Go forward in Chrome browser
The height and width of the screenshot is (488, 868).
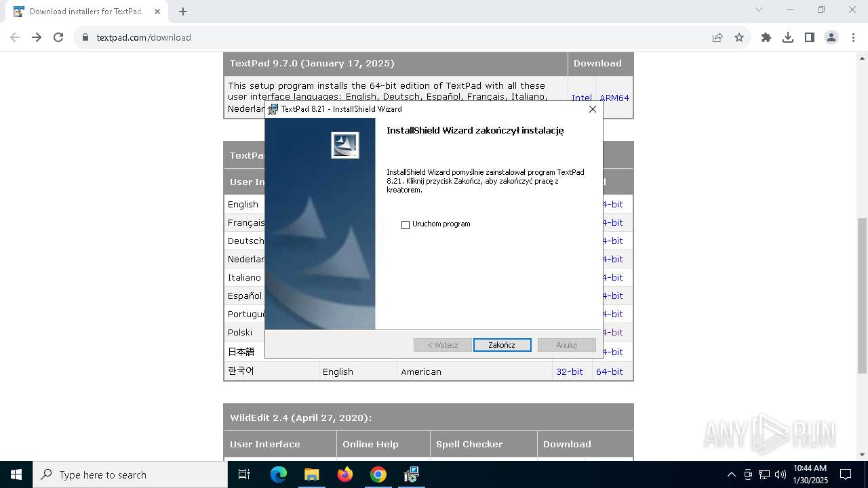tap(37, 37)
